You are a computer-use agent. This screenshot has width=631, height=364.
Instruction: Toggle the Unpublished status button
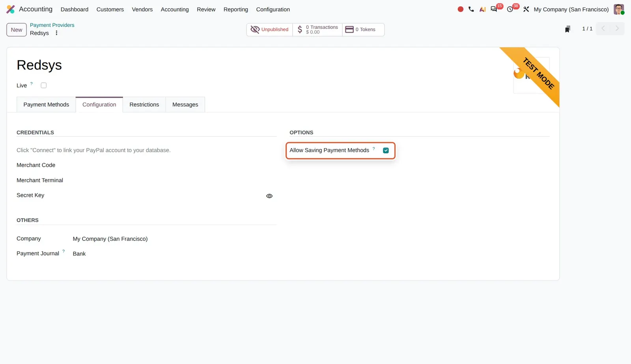click(x=270, y=30)
